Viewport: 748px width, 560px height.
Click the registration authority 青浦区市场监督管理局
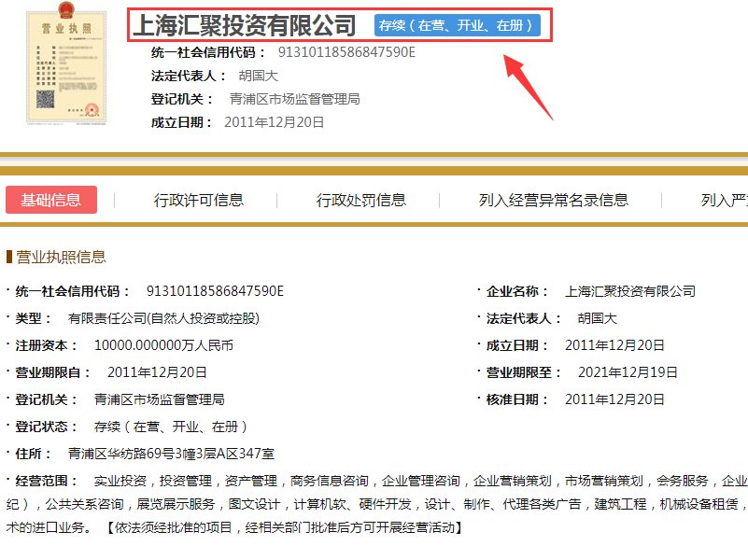pos(295,99)
